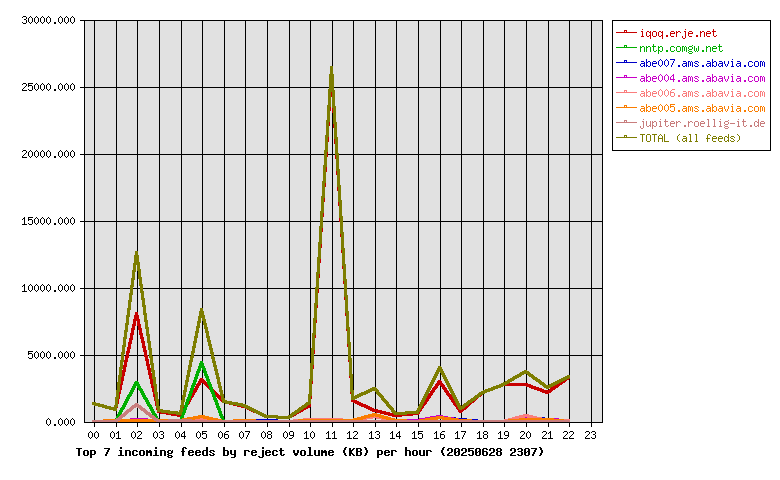Click hour label 05 on x-axis

point(201,435)
